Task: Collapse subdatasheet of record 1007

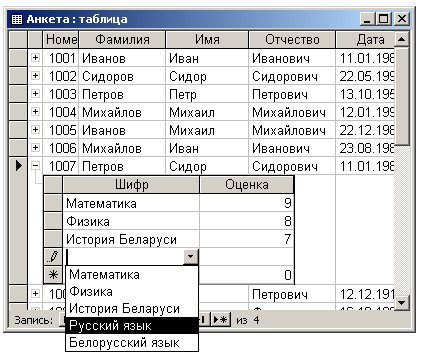Action: (35, 166)
